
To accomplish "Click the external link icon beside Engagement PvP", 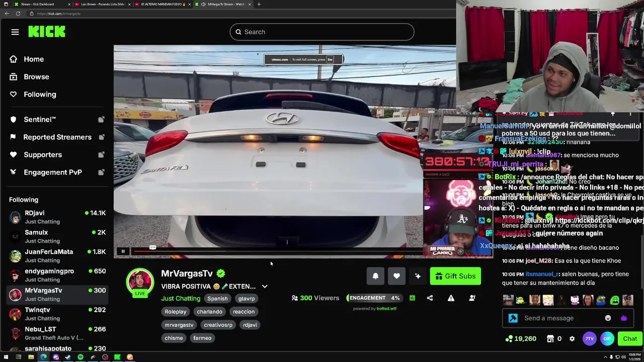I will [101, 172].
